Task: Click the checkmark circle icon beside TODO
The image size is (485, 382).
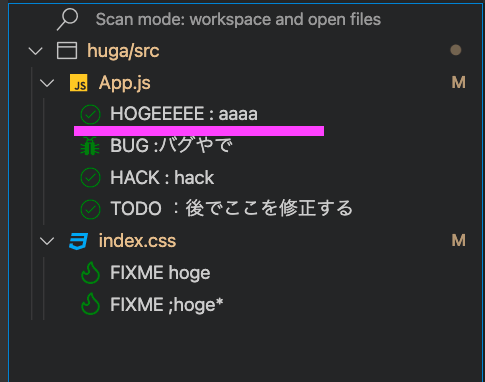Action: tap(90, 209)
